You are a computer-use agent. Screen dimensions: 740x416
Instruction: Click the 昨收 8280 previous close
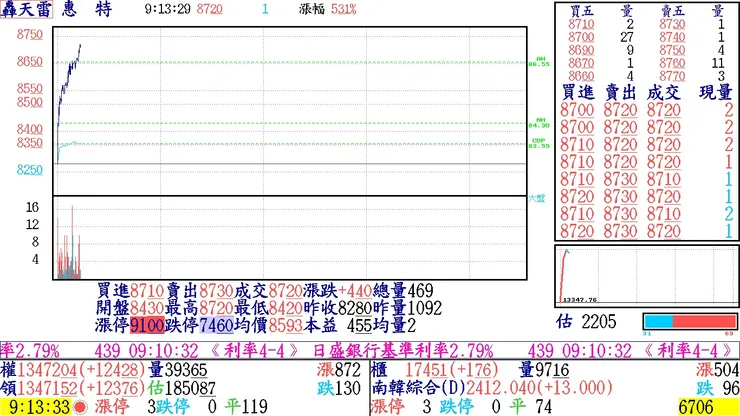tap(337, 308)
